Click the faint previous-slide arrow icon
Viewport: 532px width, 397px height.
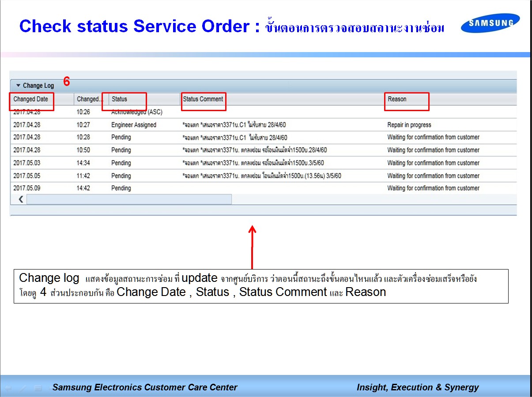pyautogui.click(x=9, y=388)
